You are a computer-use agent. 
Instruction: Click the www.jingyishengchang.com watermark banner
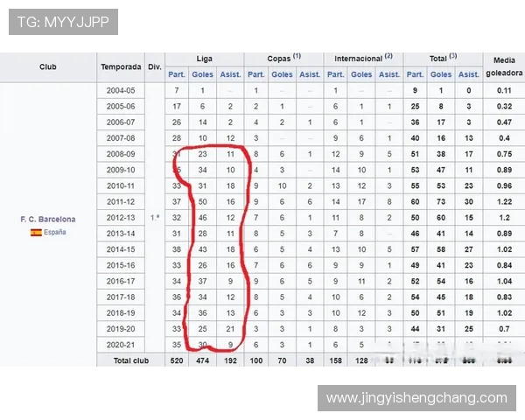point(416,398)
